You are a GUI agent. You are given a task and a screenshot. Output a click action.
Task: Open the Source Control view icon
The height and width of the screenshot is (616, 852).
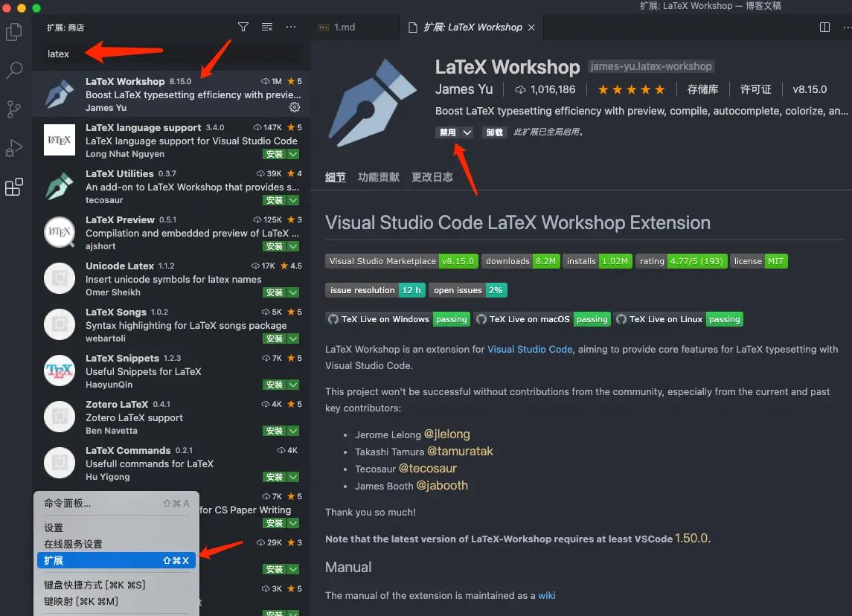[x=16, y=109]
